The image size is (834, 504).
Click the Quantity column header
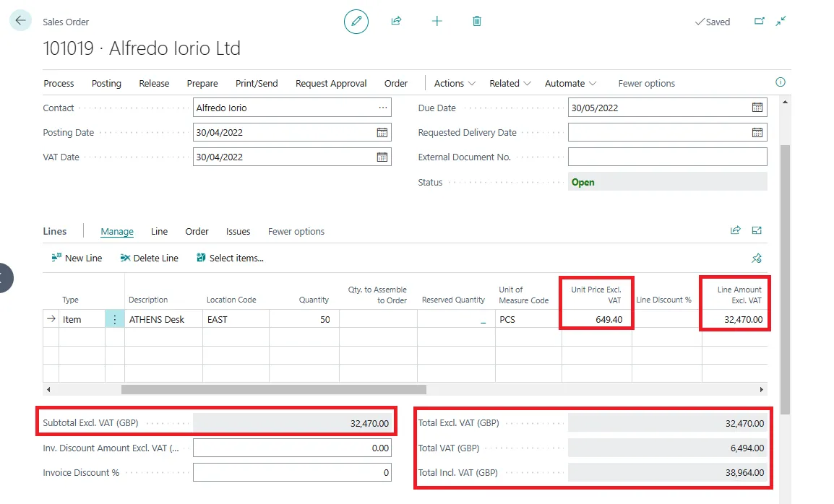click(314, 300)
